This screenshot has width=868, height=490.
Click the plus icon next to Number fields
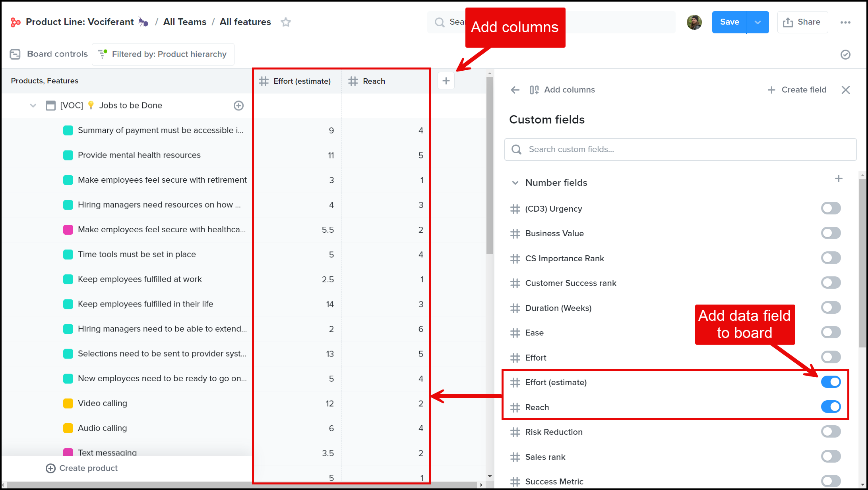pyautogui.click(x=839, y=179)
